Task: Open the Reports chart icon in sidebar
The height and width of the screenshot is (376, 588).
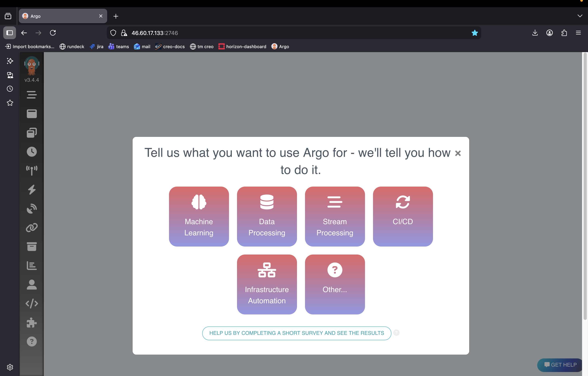Action: coord(32,266)
